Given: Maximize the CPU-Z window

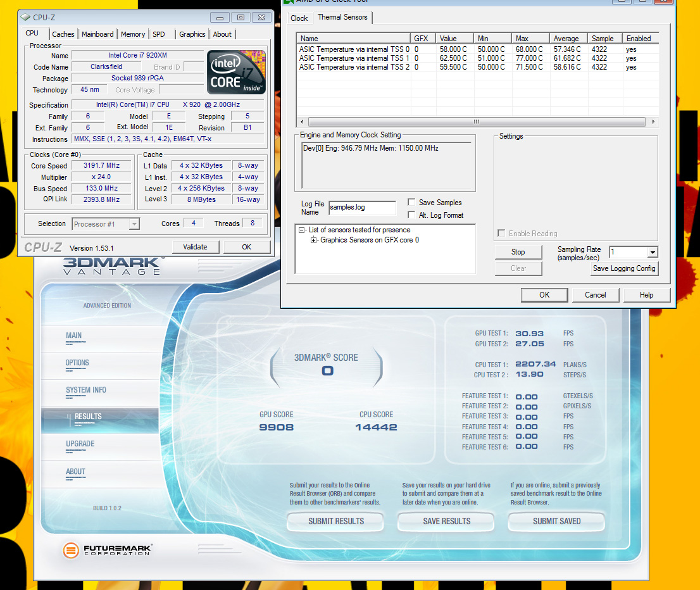Looking at the screenshot, I should tap(241, 18).
